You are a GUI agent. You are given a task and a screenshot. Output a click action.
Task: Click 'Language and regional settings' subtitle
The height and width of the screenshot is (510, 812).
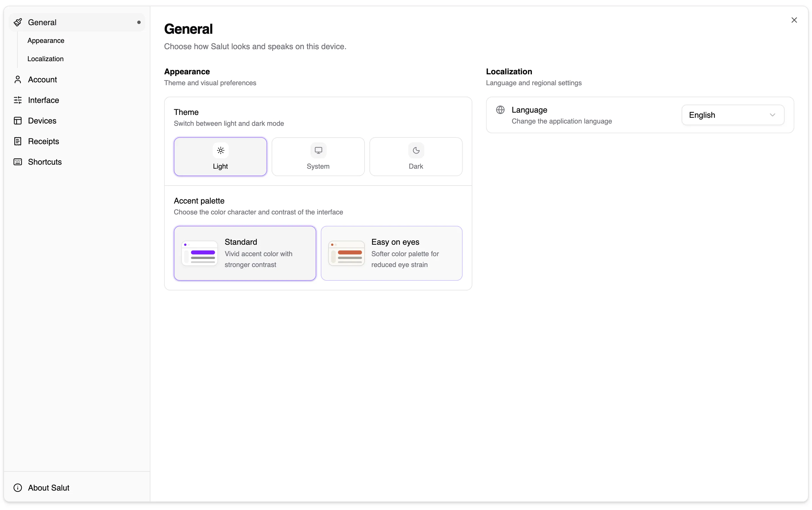(x=534, y=83)
